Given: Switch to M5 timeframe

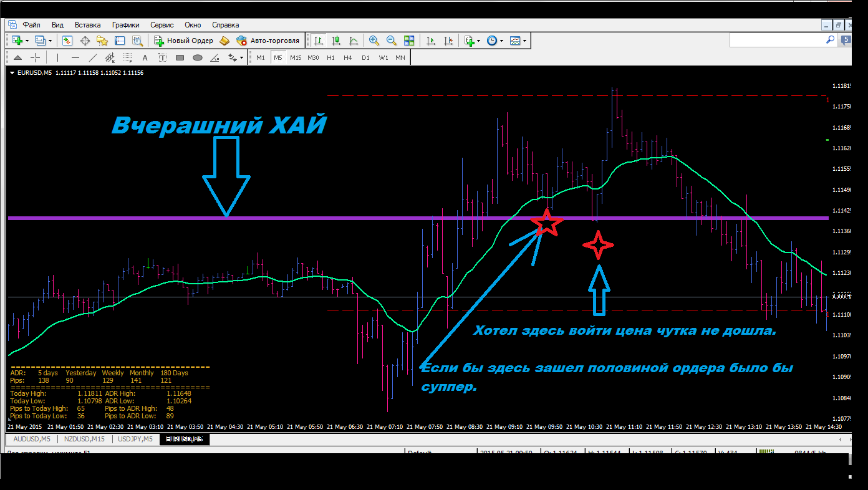Looking at the screenshot, I should (278, 58).
